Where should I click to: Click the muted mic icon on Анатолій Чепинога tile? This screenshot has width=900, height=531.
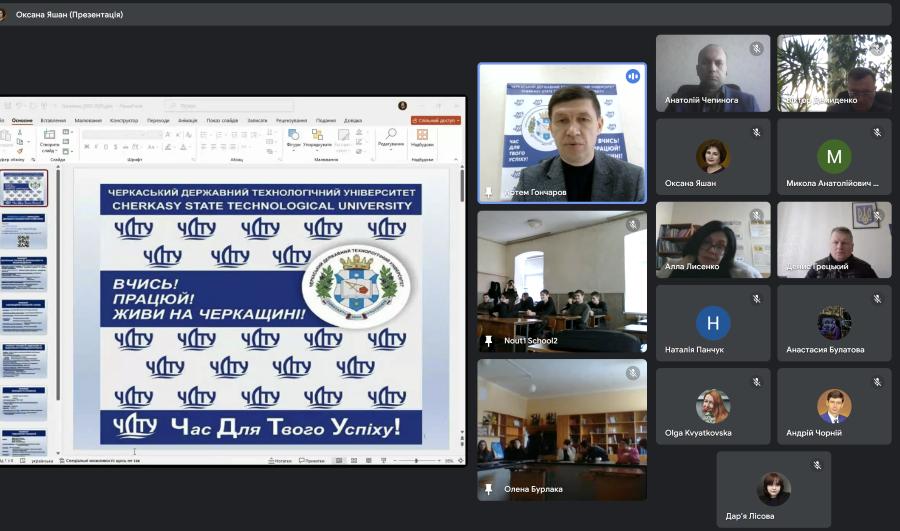tap(757, 49)
